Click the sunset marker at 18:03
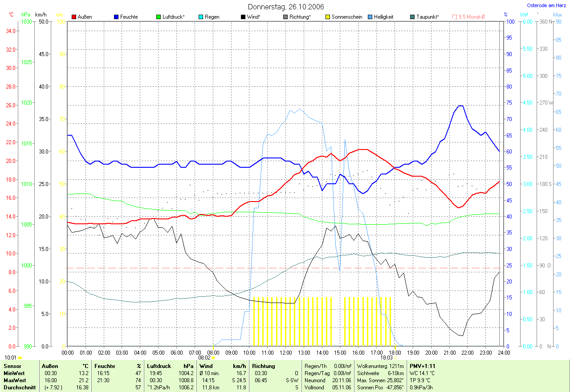The height and width of the screenshot is (392, 570). point(395,357)
